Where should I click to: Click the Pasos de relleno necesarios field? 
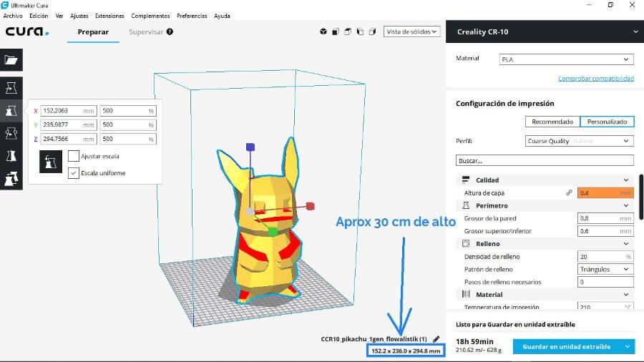605,282
